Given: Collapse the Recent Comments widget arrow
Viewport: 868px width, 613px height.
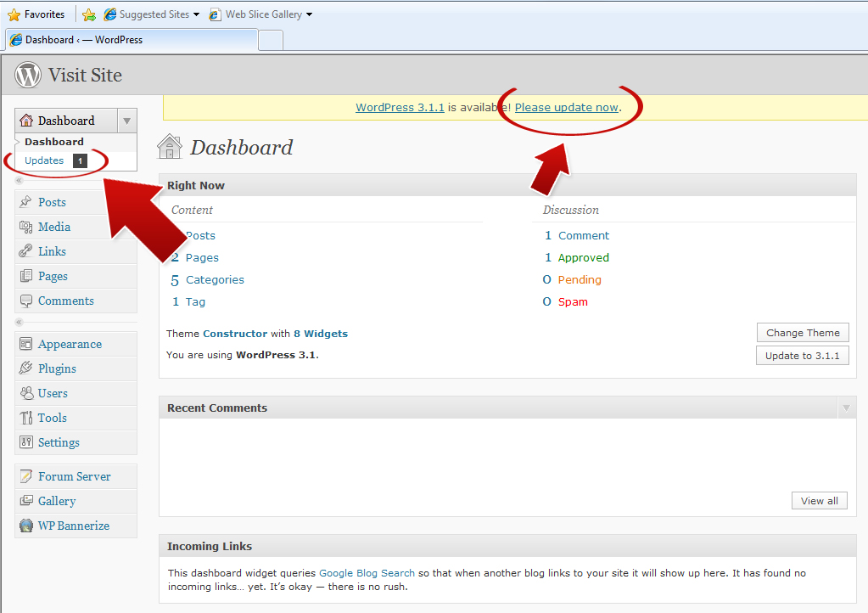Looking at the screenshot, I should tap(847, 408).
